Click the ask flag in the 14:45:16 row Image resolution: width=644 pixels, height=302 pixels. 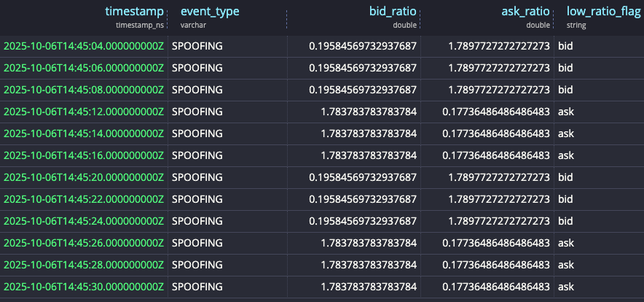click(x=567, y=155)
